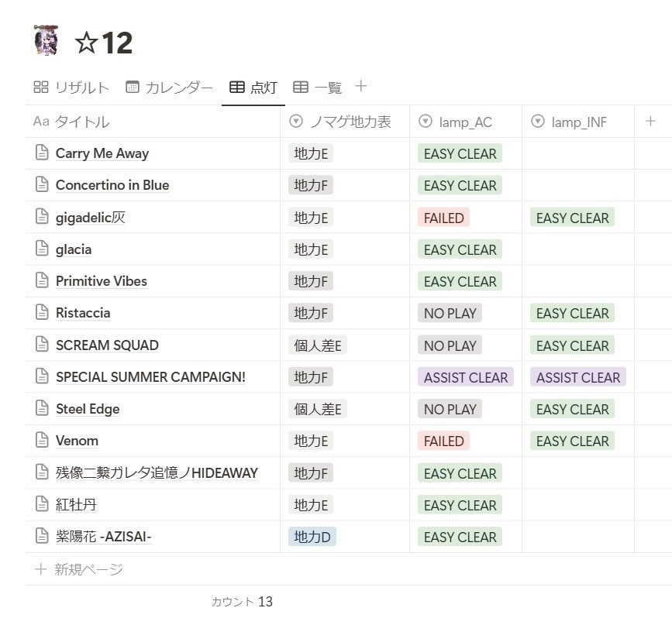Open the Concertino in Blue page
This screenshot has width=672, height=632.
112,185
